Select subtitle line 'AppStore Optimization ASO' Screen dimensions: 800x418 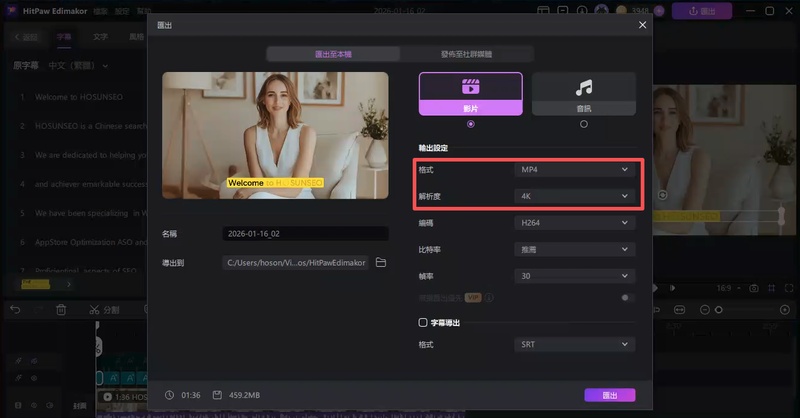pyautogui.click(x=90, y=242)
